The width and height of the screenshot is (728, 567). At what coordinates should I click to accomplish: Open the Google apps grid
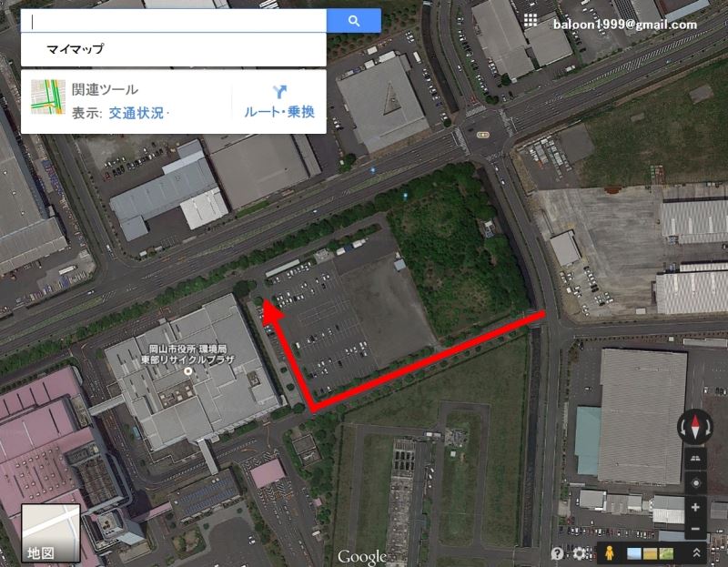tap(531, 20)
